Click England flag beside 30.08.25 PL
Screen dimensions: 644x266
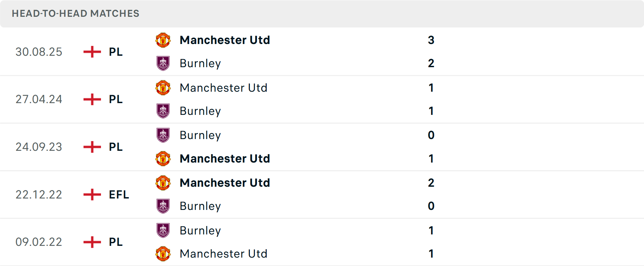click(92, 52)
